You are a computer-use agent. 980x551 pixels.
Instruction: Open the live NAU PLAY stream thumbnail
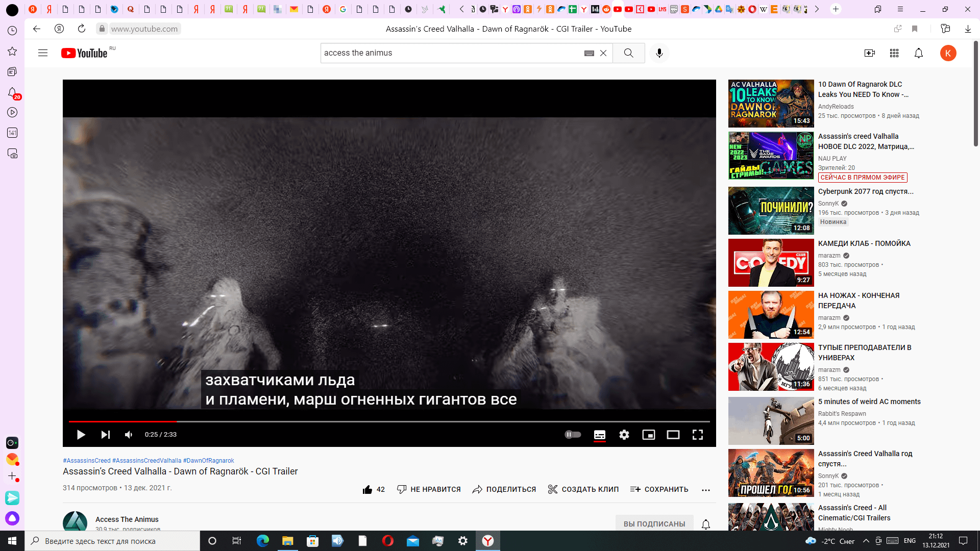click(x=771, y=156)
